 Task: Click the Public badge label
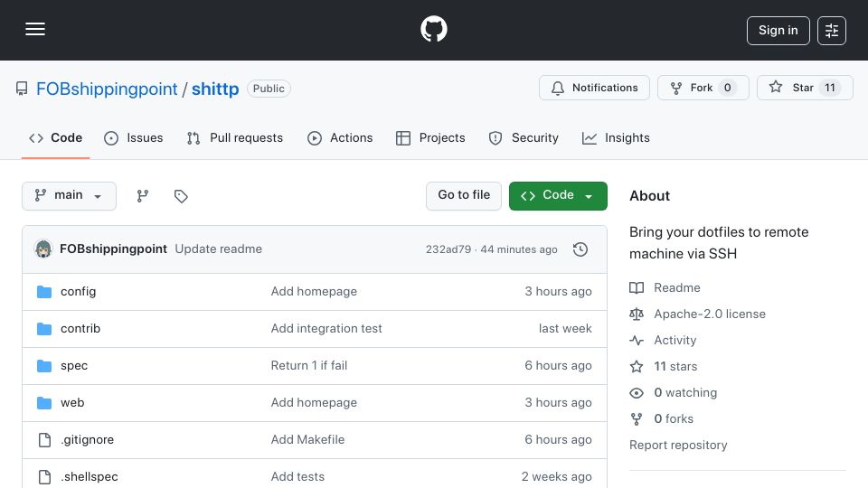pyautogui.click(x=269, y=89)
